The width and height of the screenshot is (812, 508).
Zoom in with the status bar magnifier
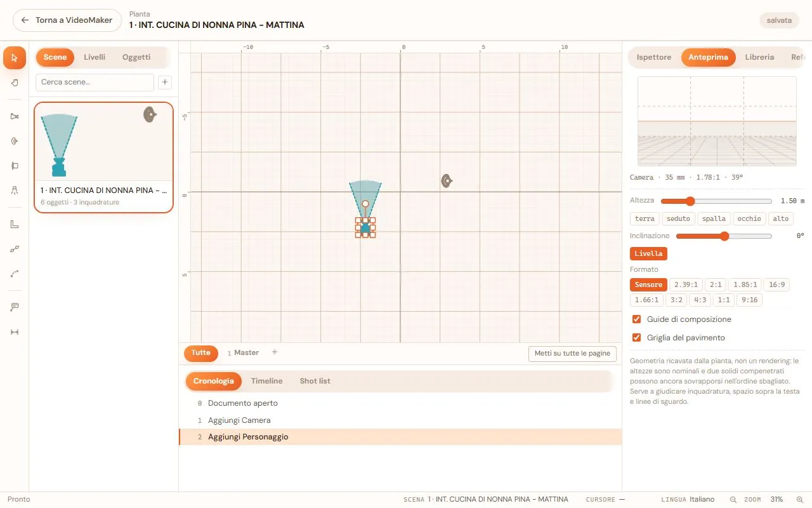[799, 500]
